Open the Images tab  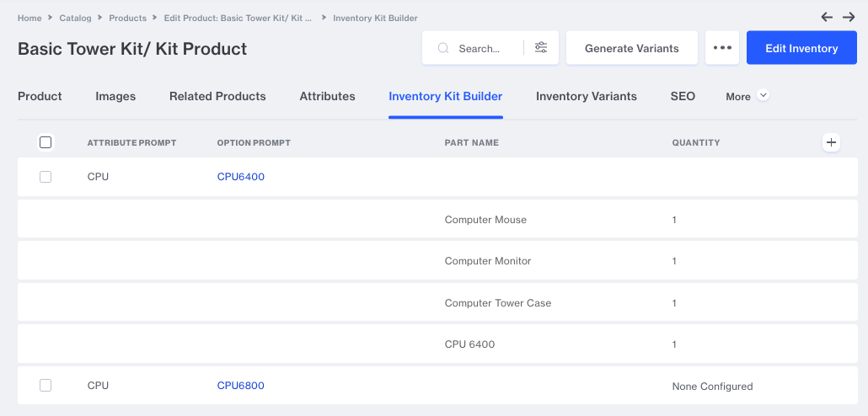(115, 96)
